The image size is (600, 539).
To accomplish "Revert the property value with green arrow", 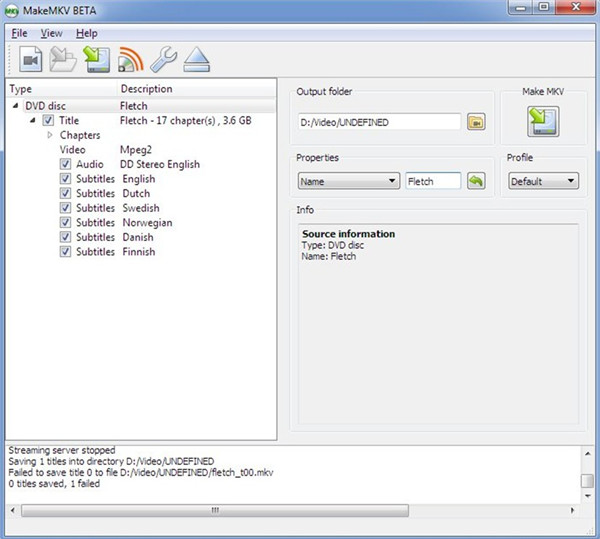I will 476,181.
